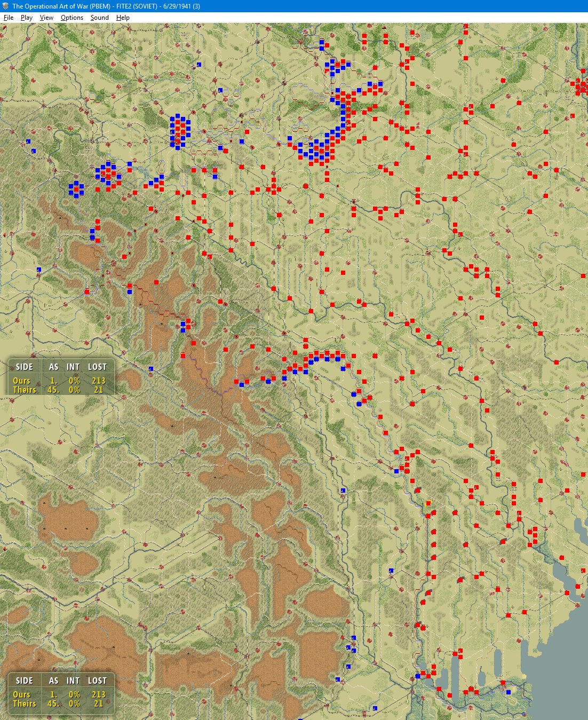Open the Sound menu

pyautogui.click(x=99, y=18)
